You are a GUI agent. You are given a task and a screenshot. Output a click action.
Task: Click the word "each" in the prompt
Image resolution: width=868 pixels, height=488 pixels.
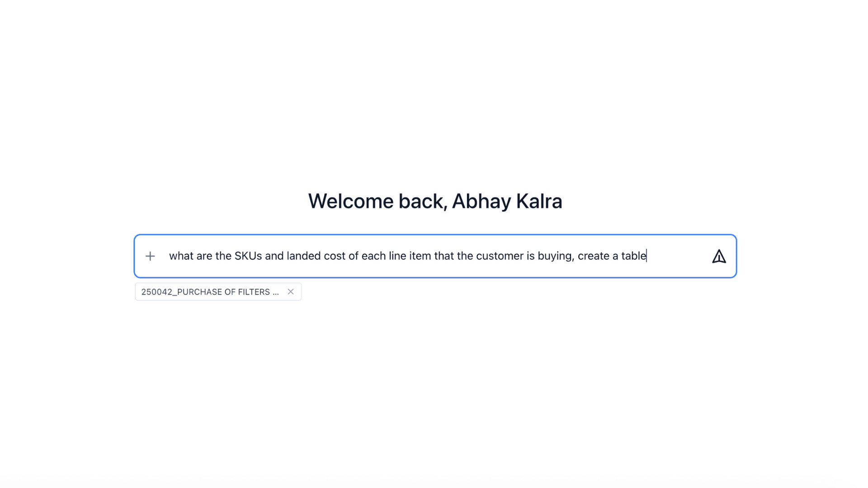[x=373, y=256]
